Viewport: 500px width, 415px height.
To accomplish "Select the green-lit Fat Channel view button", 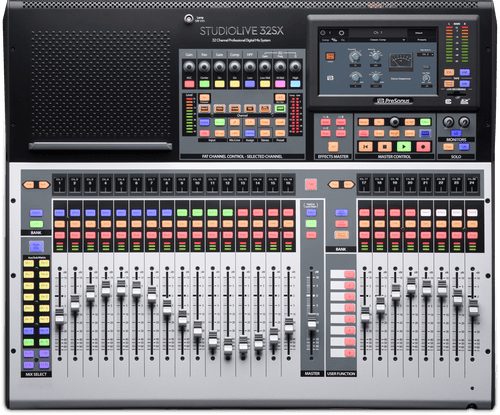I will pyautogui.click(x=280, y=108).
